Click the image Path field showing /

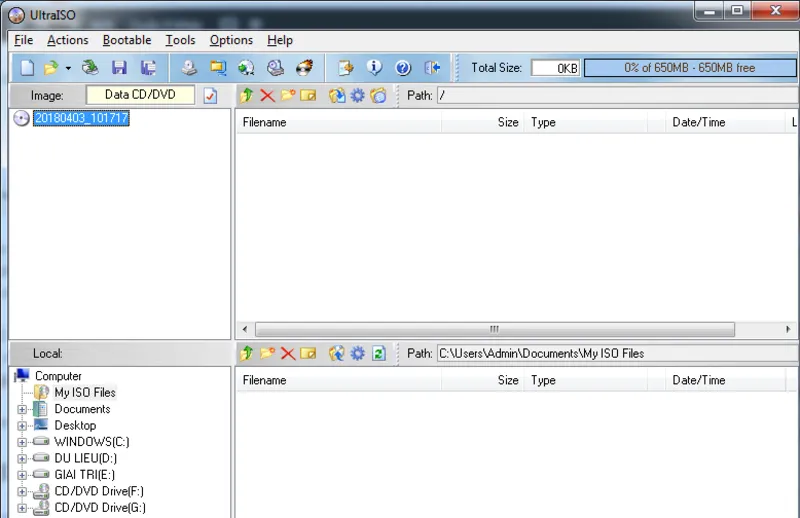(x=618, y=95)
